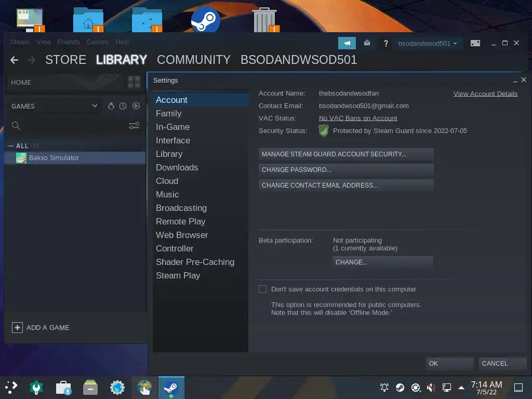This screenshot has width=532, height=399.
Task: Open the Steam menu
Action: click(x=20, y=42)
